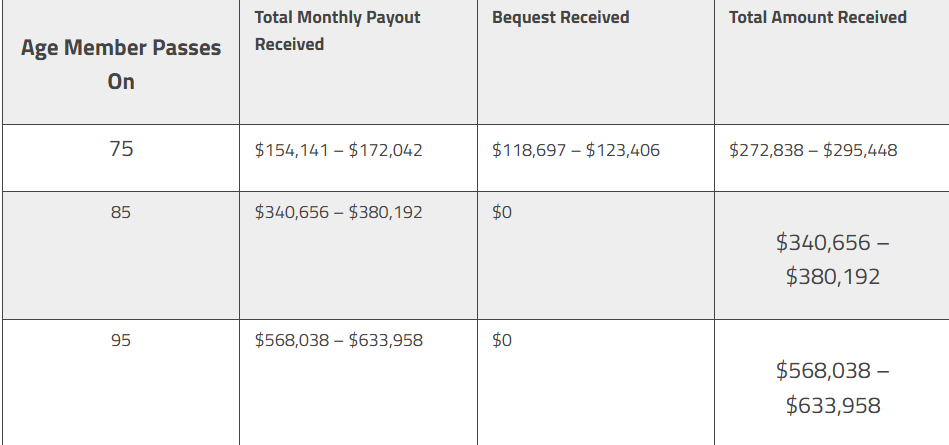Select the $154,141 – $172,042 payout cell
This screenshot has height=445, width=949.
[x=338, y=150]
